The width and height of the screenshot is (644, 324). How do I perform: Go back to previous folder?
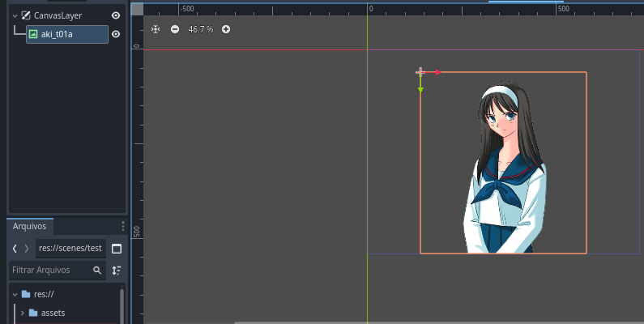click(x=15, y=248)
